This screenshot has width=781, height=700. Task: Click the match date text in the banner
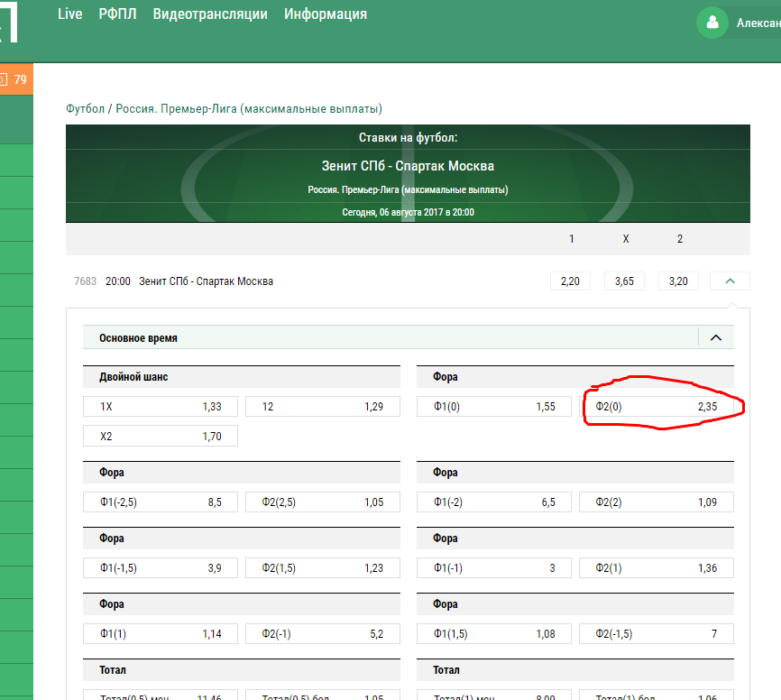[x=408, y=212]
